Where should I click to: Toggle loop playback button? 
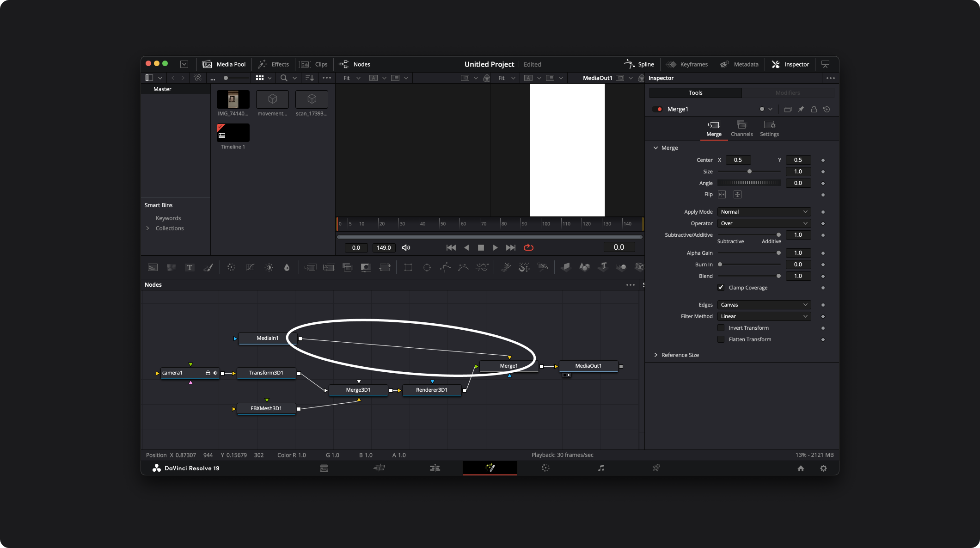tap(528, 247)
